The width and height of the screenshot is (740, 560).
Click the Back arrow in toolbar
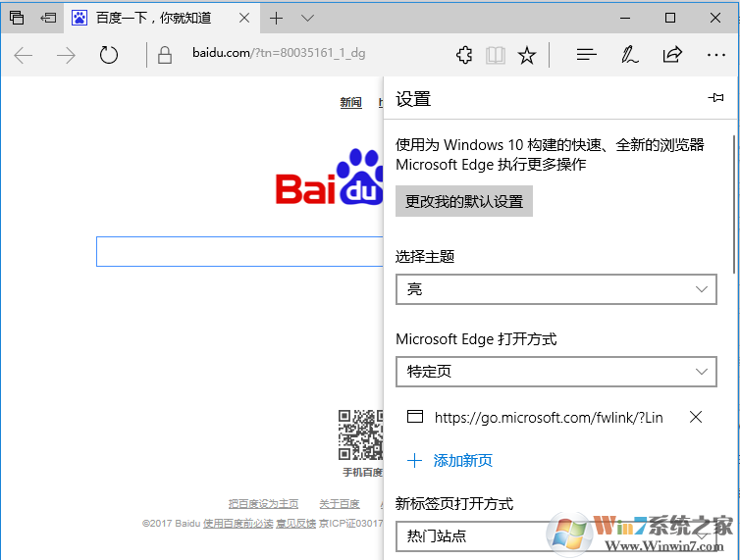tap(24, 56)
